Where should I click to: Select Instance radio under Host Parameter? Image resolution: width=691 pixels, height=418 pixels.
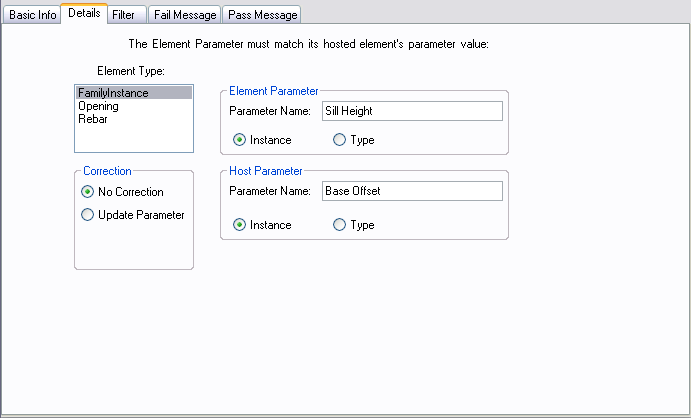tap(240, 225)
